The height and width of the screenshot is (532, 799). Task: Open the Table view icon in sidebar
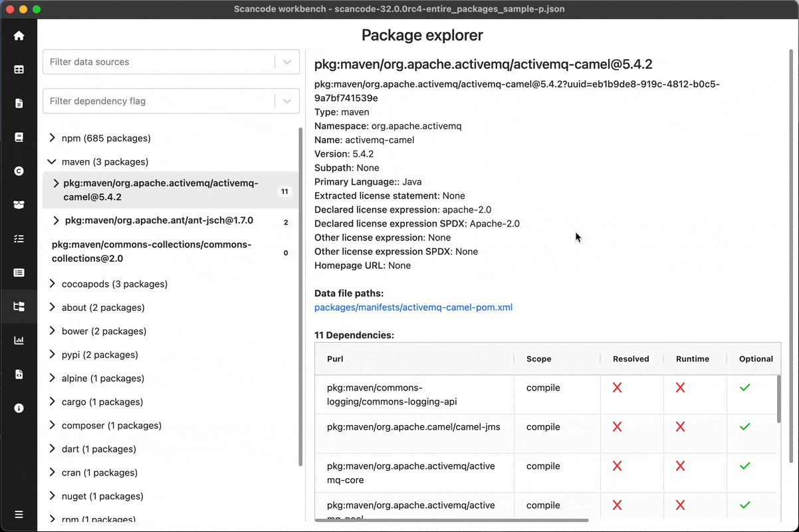point(19,69)
